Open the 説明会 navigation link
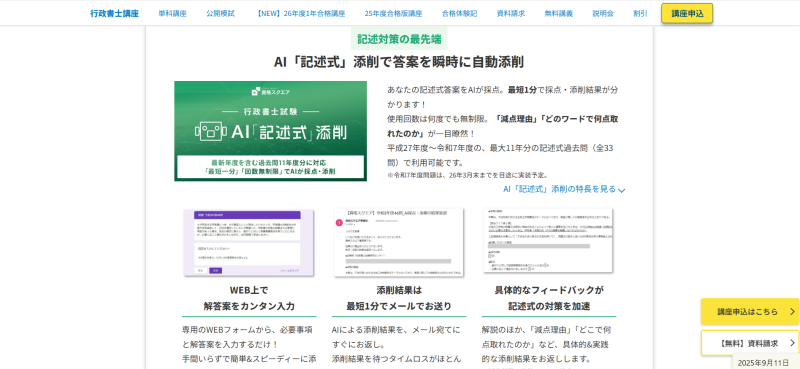Viewport: 800px width, 369px height. coord(603,14)
